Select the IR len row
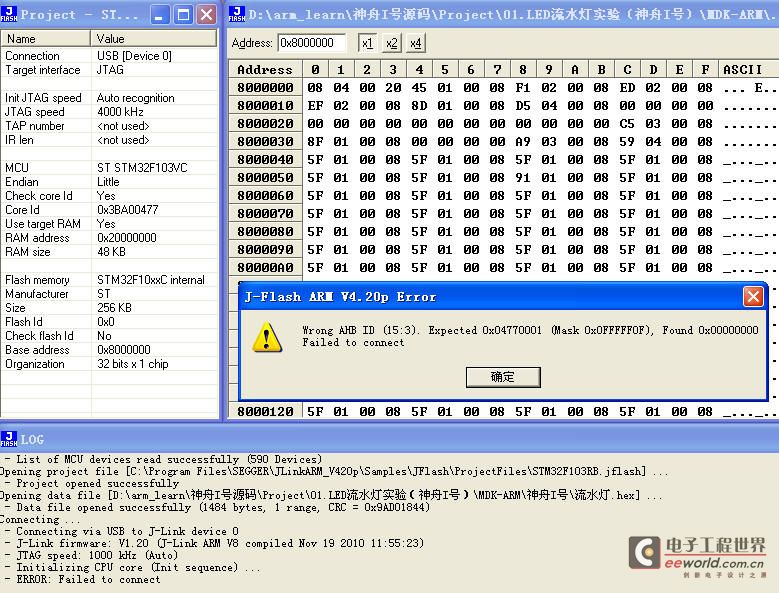 pos(109,140)
